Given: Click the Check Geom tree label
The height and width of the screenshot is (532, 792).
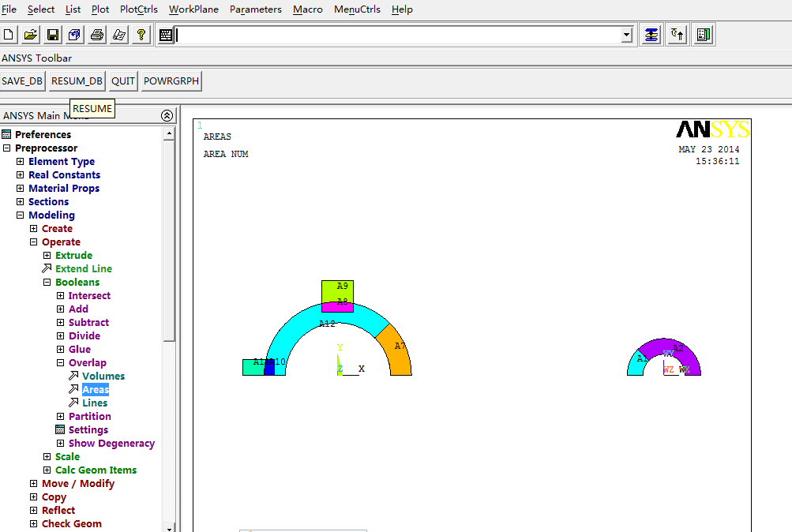Looking at the screenshot, I should point(72,524).
